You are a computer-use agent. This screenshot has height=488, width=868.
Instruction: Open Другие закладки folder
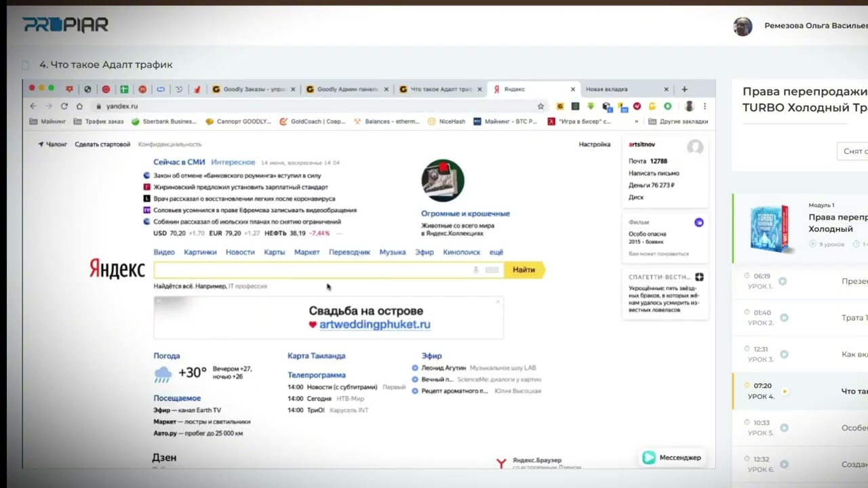(678, 121)
